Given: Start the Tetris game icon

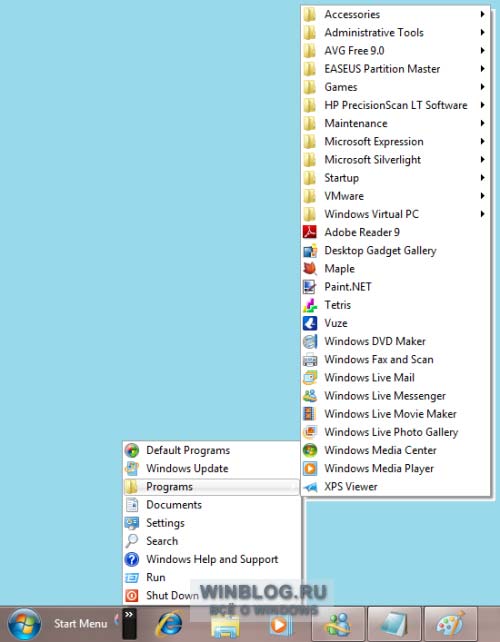Looking at the screenshot, I should 310,305.
